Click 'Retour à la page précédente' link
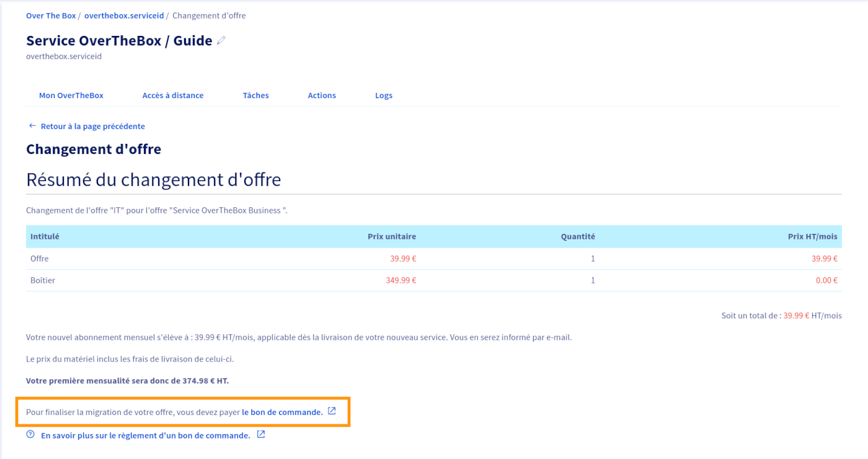 click(x=92, y=126)
